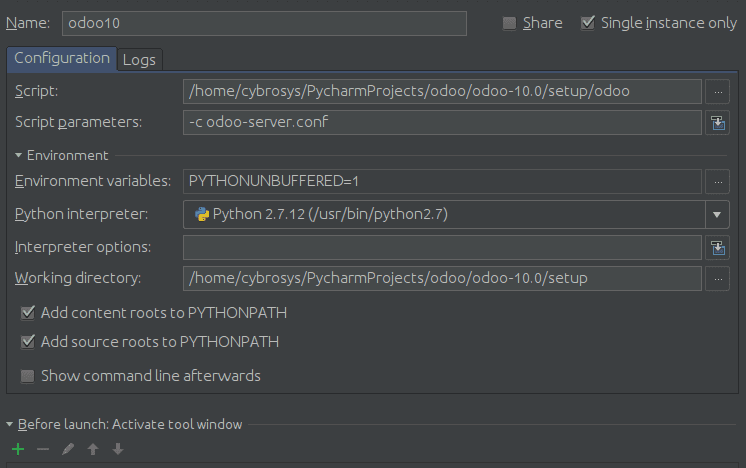Viewport: 746px width, 468px height.
Task: Browse for the Working directory folder
Action: click(717, 278)
